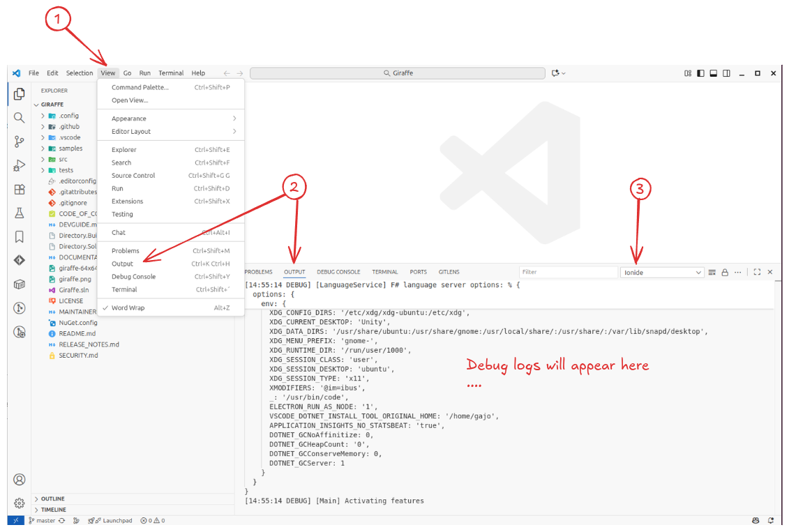This screenshot has width=789, height=532.
Task: Expand the OUTLINE section
Action: click(x=53, y=499)
